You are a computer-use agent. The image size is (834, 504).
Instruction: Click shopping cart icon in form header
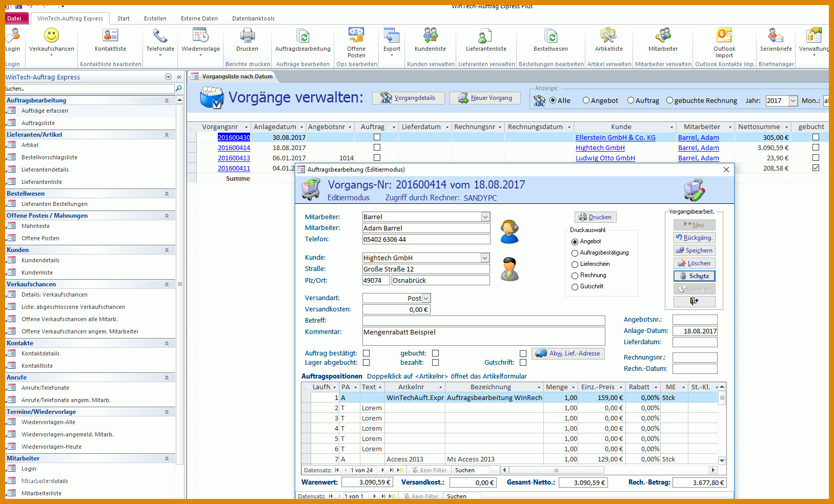[311, 189]
